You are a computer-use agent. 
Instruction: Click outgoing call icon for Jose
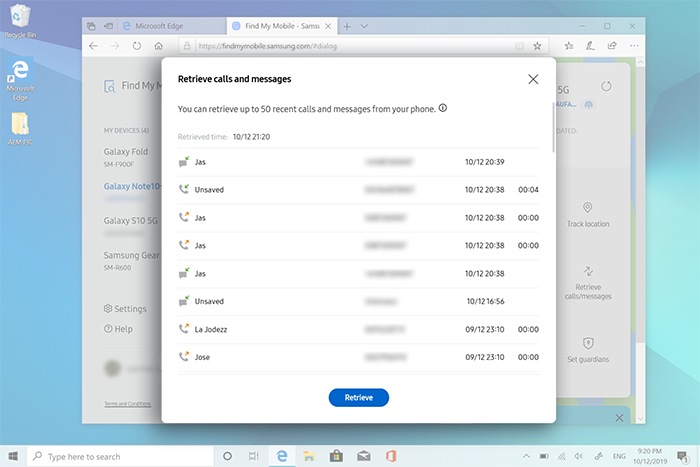tap(183, 357)
